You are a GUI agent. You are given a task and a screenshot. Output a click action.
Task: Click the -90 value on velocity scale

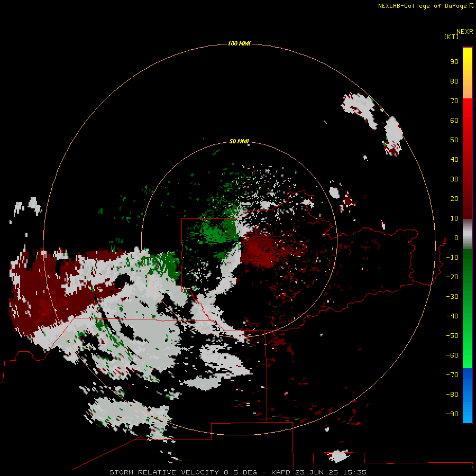tap(452, 414)
